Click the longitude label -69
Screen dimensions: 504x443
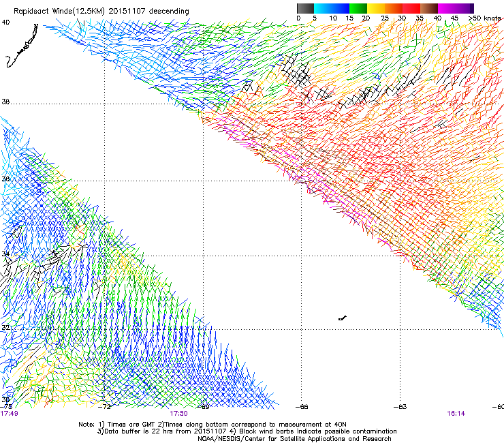[203, 407]
